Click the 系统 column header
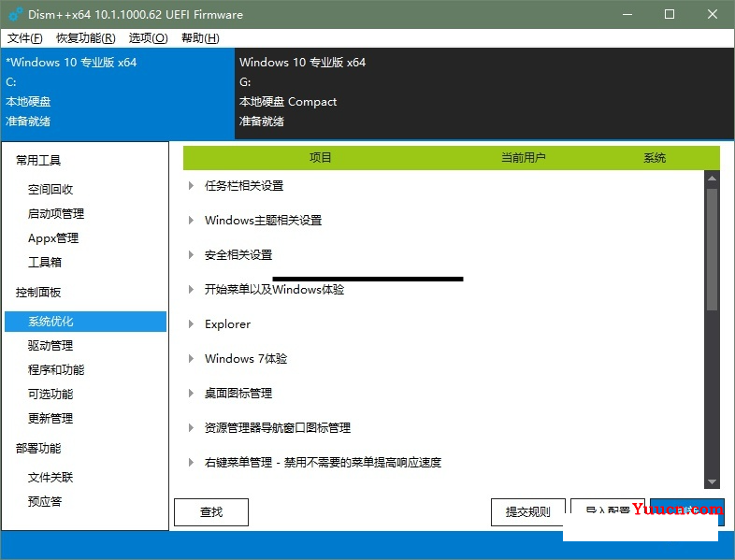The height and width of the screenshot is (560, 735). click(655, 157)
